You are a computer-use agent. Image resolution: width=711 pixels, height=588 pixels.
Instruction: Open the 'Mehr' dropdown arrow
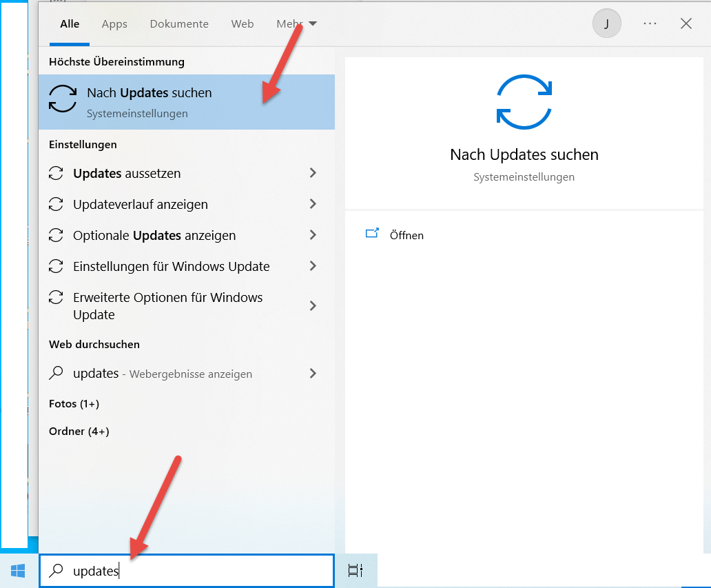[313, 23]
